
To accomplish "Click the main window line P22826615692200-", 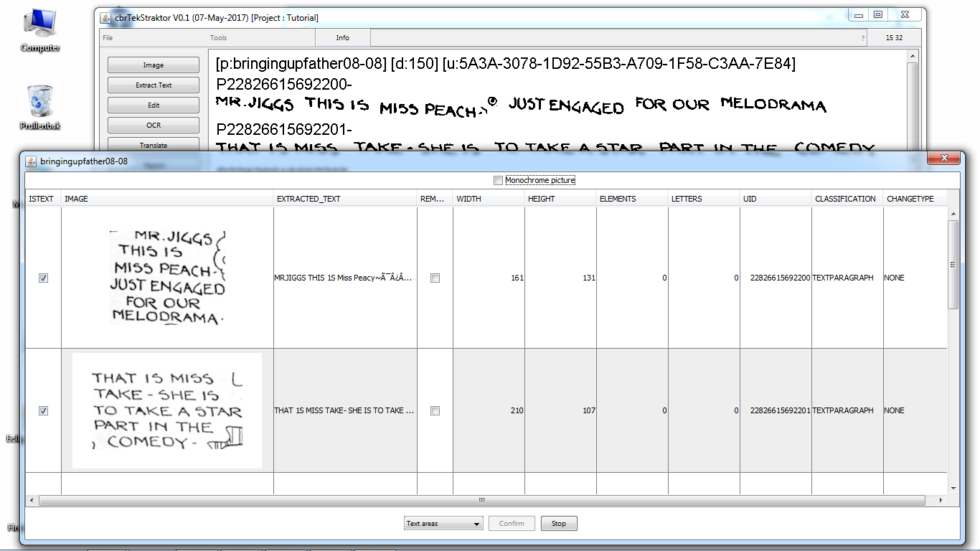I will click(283, 84).
